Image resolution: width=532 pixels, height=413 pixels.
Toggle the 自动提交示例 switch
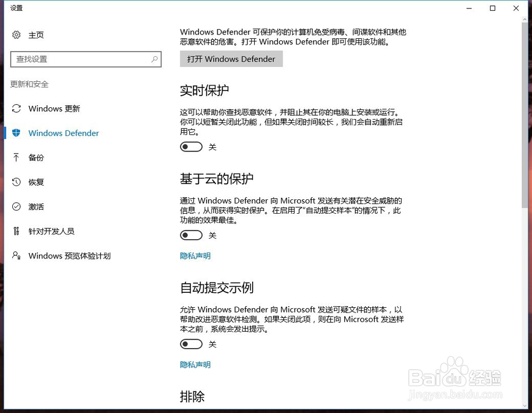coord(191,344)
